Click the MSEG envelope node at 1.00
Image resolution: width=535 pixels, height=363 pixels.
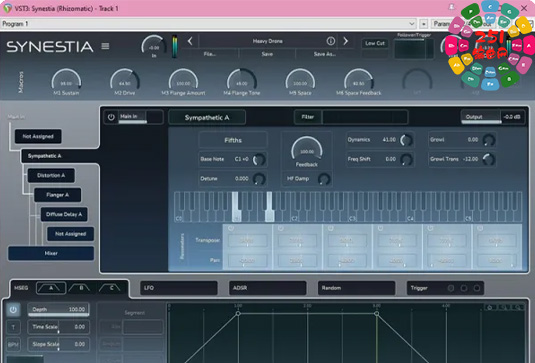coord(238,313)
